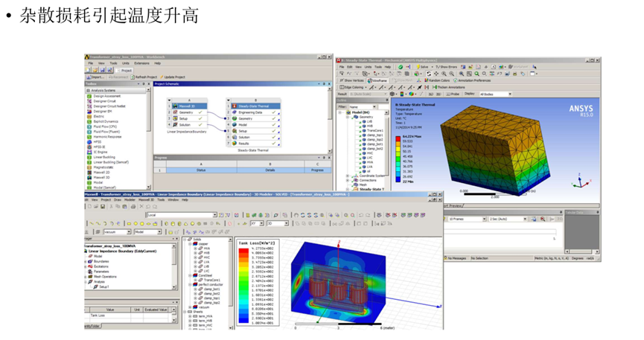Screen dimensions: 644x340
Task: Open the Draw menu in Maxwell
Action: pyautogui.click(x=118, y=199)
